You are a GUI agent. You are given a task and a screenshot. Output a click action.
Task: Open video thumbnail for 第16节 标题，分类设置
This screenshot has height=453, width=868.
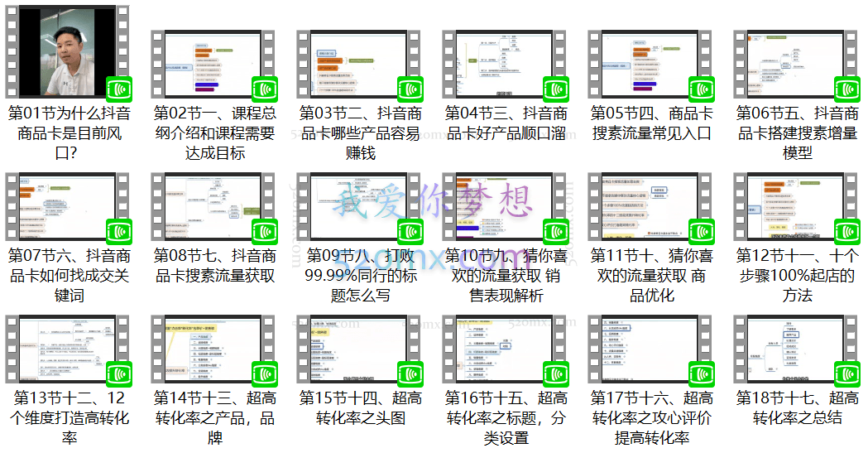point(504,349)
